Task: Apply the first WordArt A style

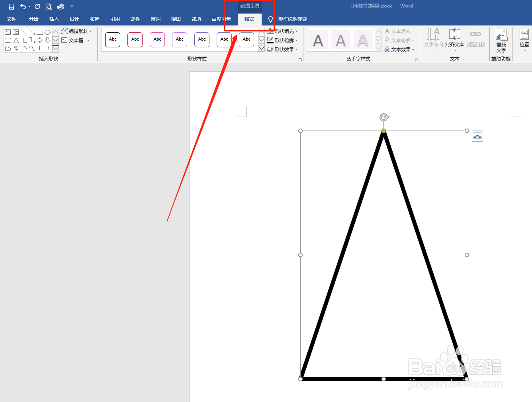Action: click(319, 40)
